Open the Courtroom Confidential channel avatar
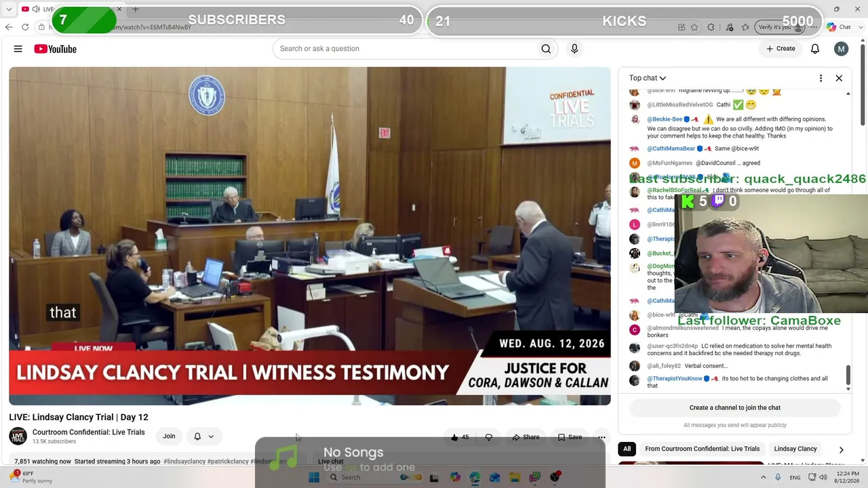The width and height of the screenshot is (868, 488). pos(18,436)
